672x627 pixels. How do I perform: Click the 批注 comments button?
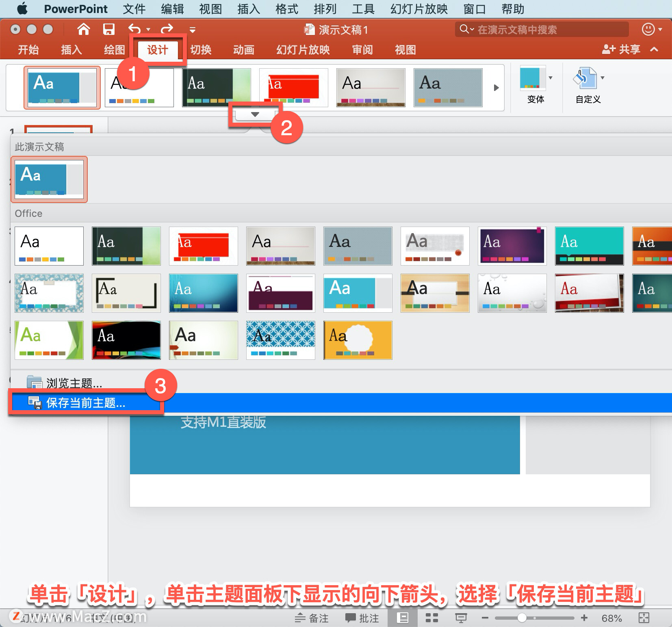pyautogui.click(x=362, y=618)
